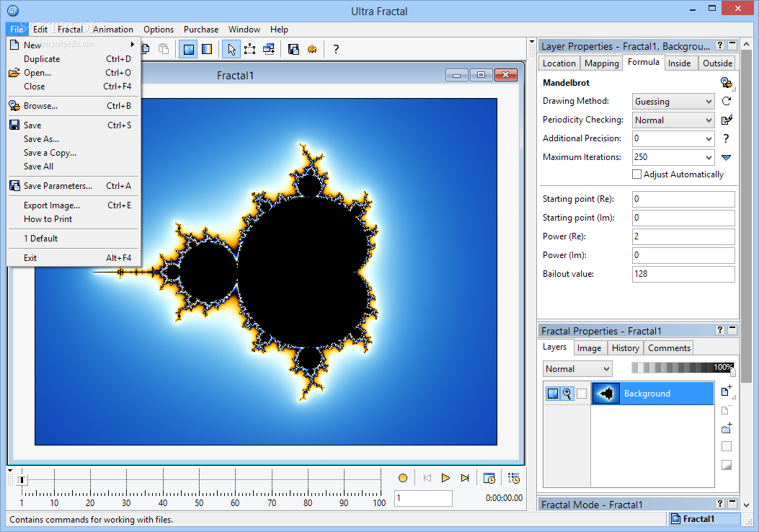This screenshot has height=532, width=759.
Task: Click the orange gear Render toolbar icon
Action: 312,49
